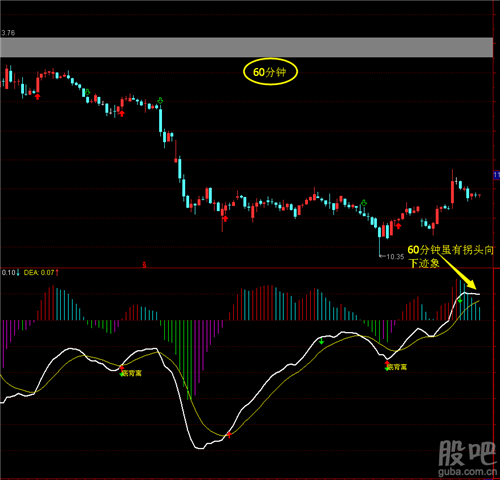Click the last cyan MACD histogram bar
Screen dimensions: 500x480
480,313
